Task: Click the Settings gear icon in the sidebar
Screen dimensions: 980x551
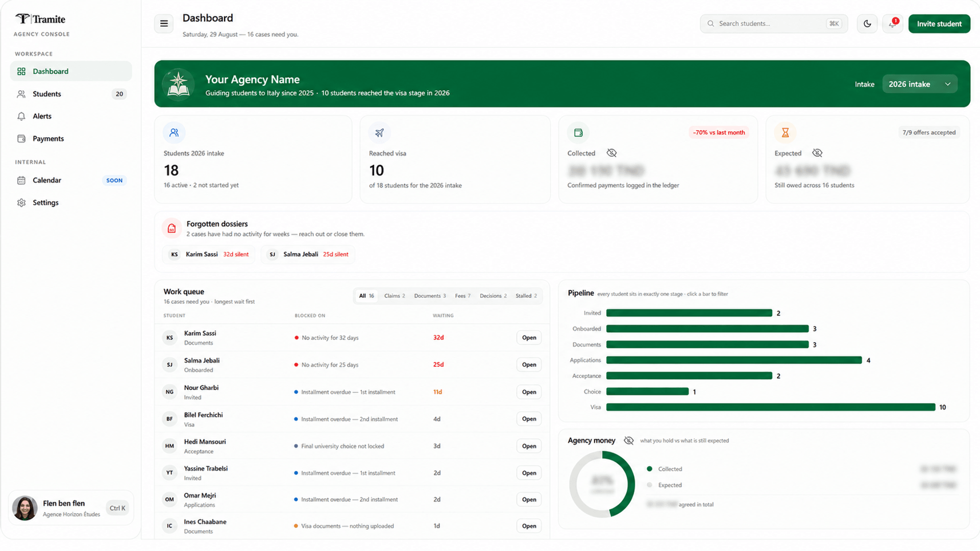Action: coord(21,203)
